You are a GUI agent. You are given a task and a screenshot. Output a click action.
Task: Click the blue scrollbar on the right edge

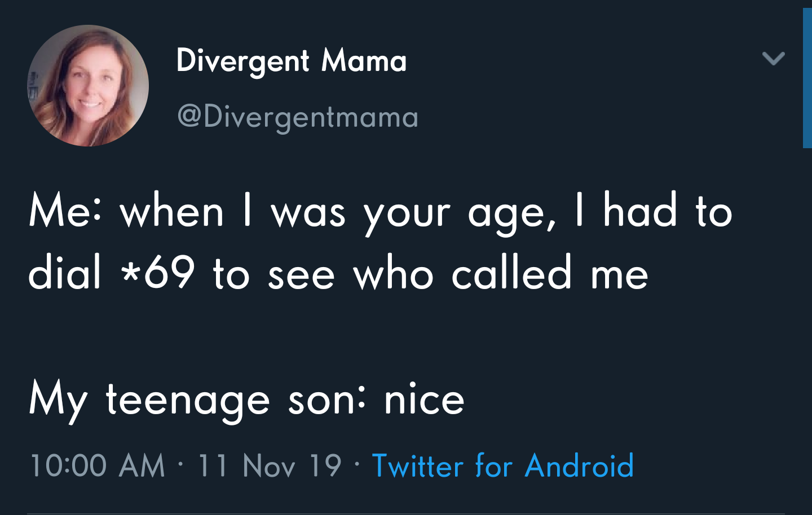[807, 78]
